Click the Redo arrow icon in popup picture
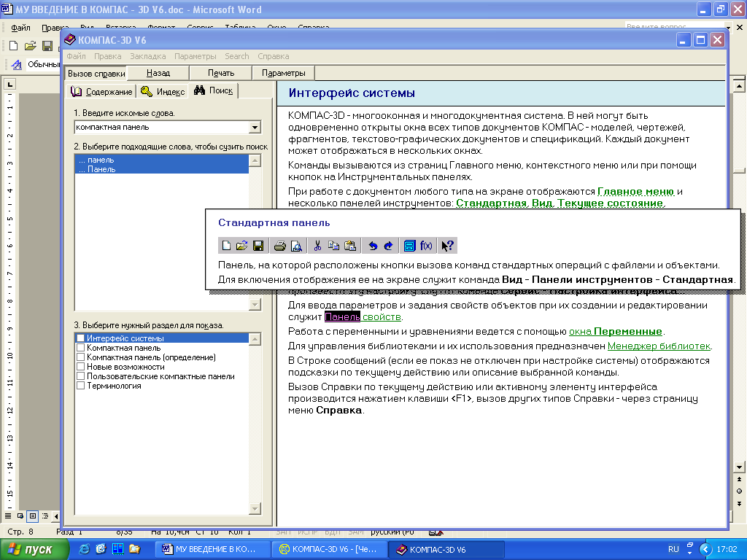 point(388,246)
